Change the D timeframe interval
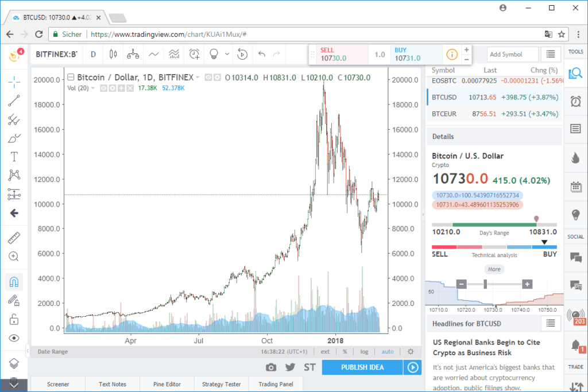 pos(94,55)
